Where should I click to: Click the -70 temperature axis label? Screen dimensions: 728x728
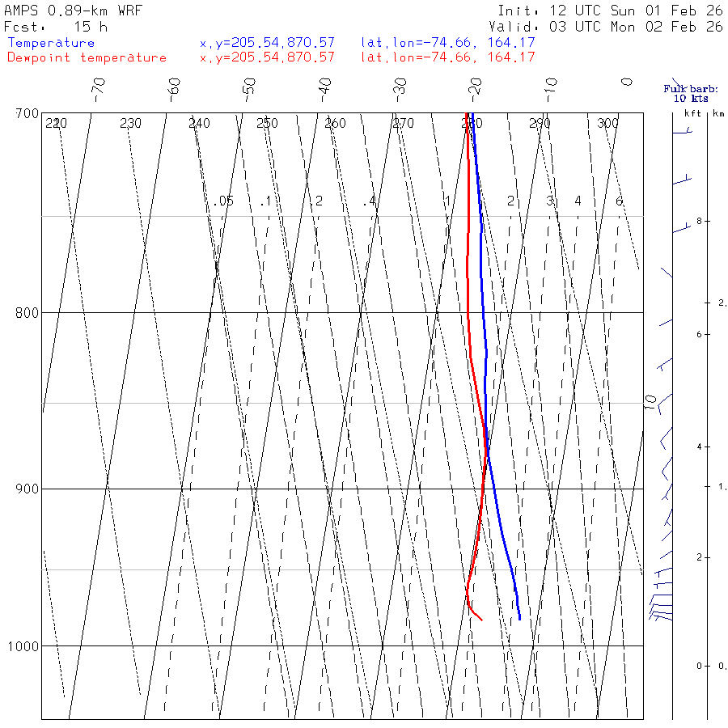click(x=99, y=90)
